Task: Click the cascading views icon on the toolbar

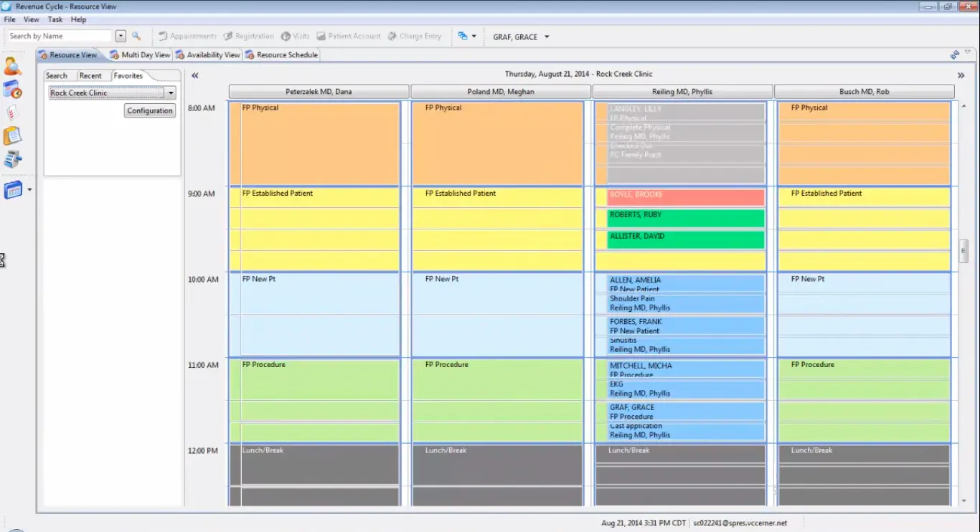Action: click(463, 36)
